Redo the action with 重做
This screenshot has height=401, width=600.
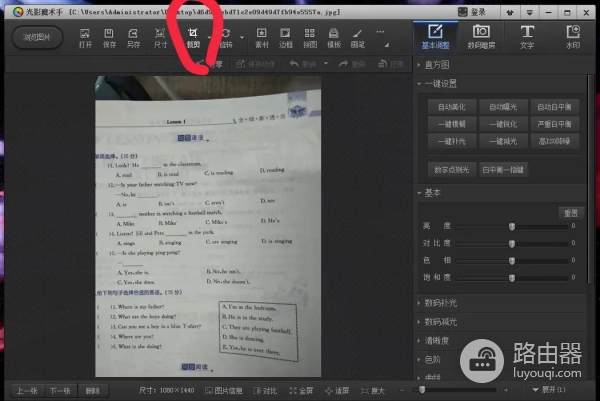352,64
